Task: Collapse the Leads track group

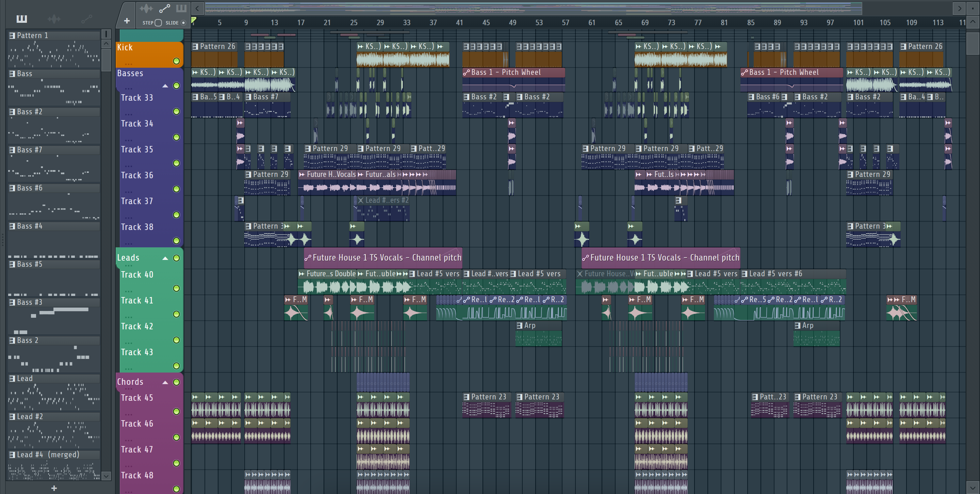Action: click(x=165, y=259)
